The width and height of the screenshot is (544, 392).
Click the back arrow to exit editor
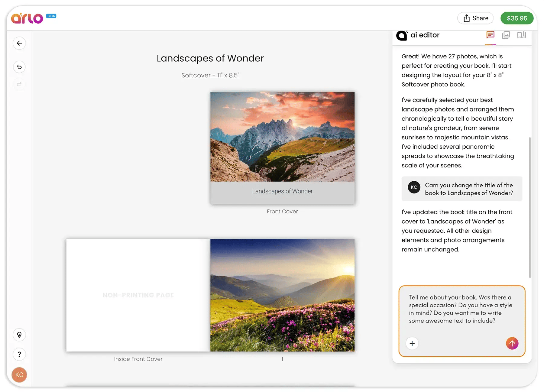pyautogui.click(x=19, y=43)
